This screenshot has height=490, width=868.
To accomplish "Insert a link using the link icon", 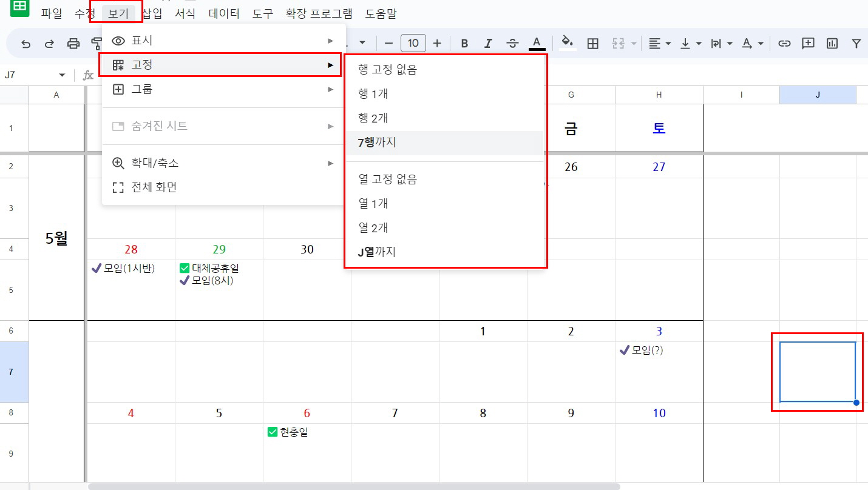I will (x=784, y=42).
